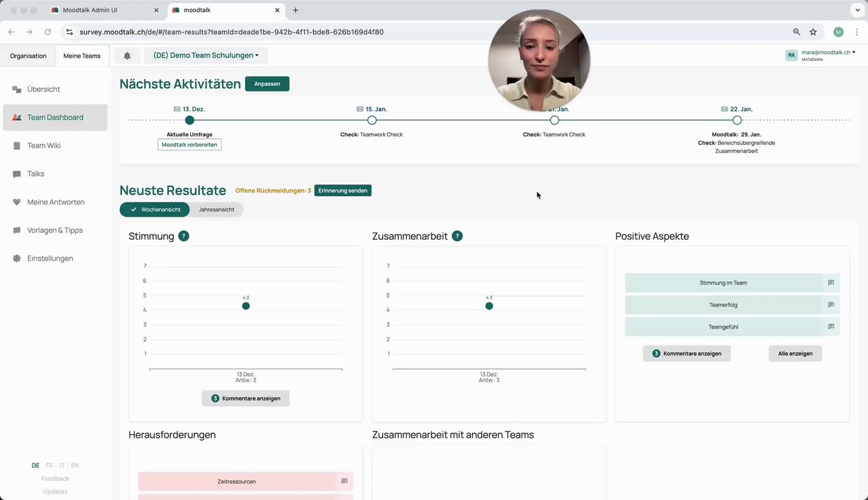Screen dimensions: 868x500
Task: Click the browser zoom magnifier icon
Action: (797, 32)
